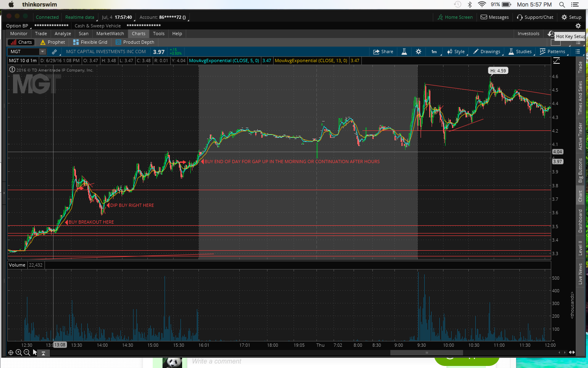Open macOS Notification Center icon

pyautogui.click(x=575, y=4)
